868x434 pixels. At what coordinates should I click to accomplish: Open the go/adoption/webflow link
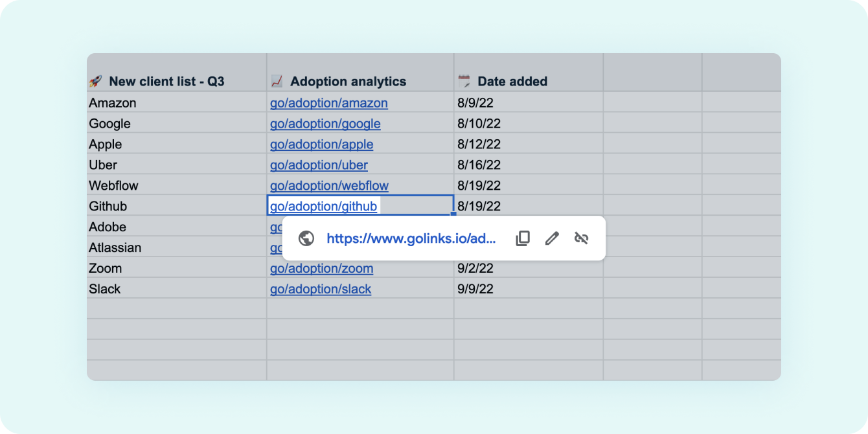point(329,185)
